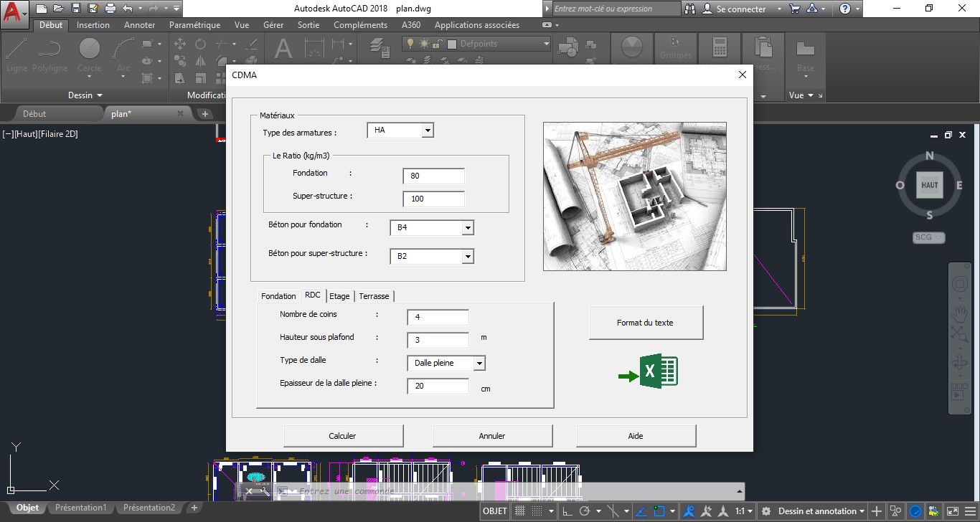
Task: Click the customization hamburger icon in status bar
Action: point(970,511)
